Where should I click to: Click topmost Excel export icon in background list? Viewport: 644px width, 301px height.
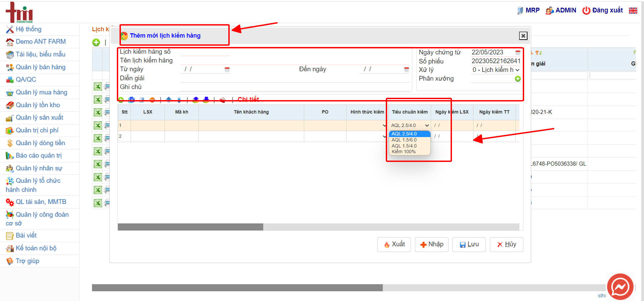(x=98, y=87)
